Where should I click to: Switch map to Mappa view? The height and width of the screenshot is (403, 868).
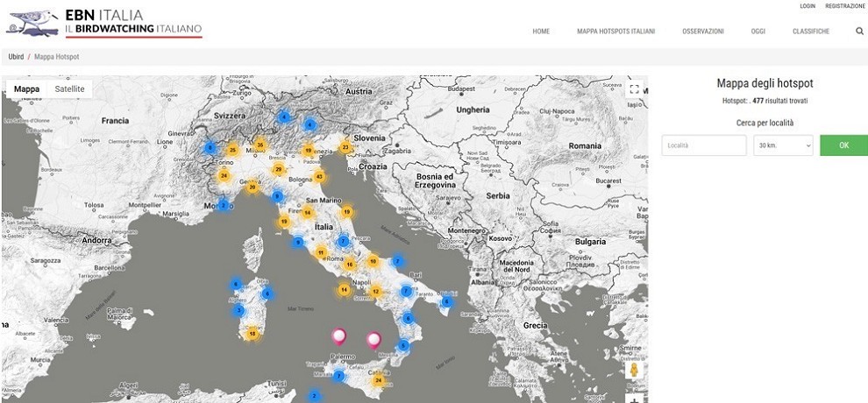click(26, 89)
